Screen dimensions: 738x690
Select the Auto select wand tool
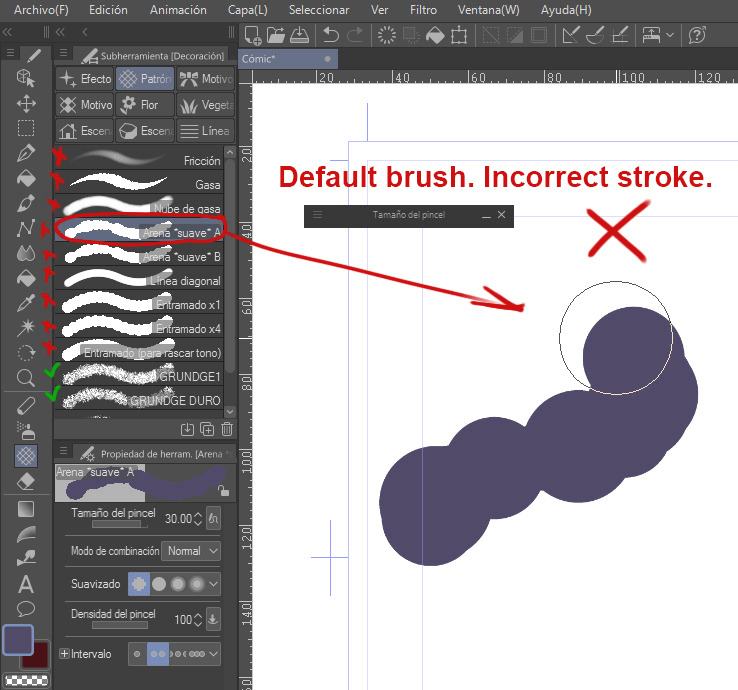coord(26,327)
